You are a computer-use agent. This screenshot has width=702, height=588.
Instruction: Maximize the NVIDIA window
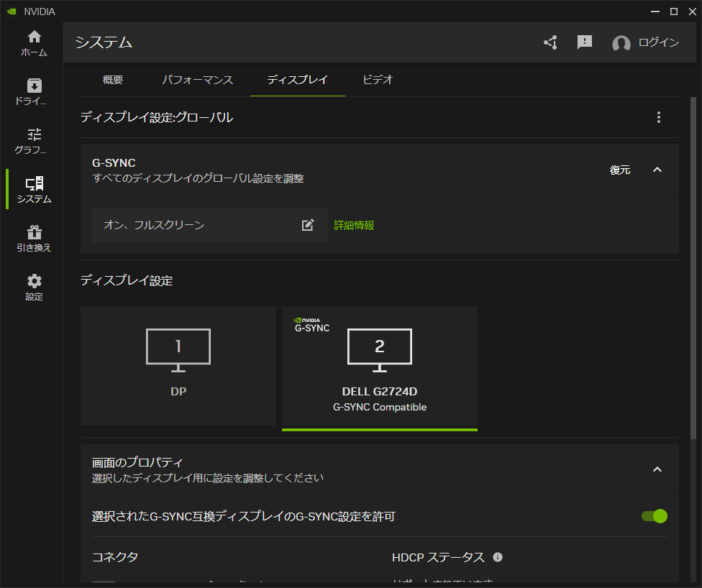pyautogui.click(x=674, y=12)
